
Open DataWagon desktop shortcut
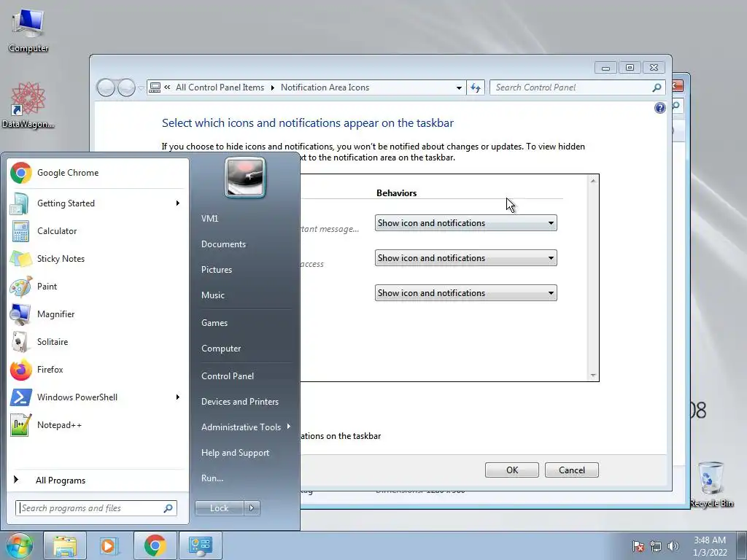tap(28, 105)
